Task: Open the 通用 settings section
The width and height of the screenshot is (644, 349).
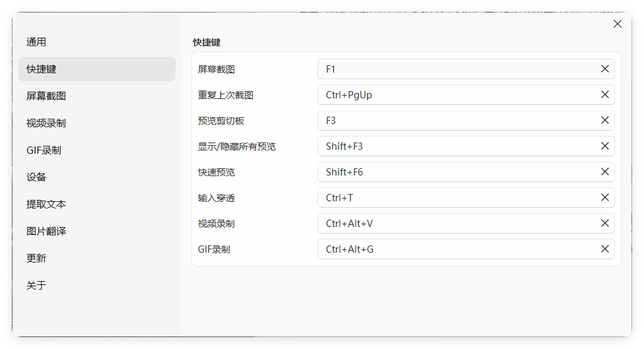Action: coord(36,42)
